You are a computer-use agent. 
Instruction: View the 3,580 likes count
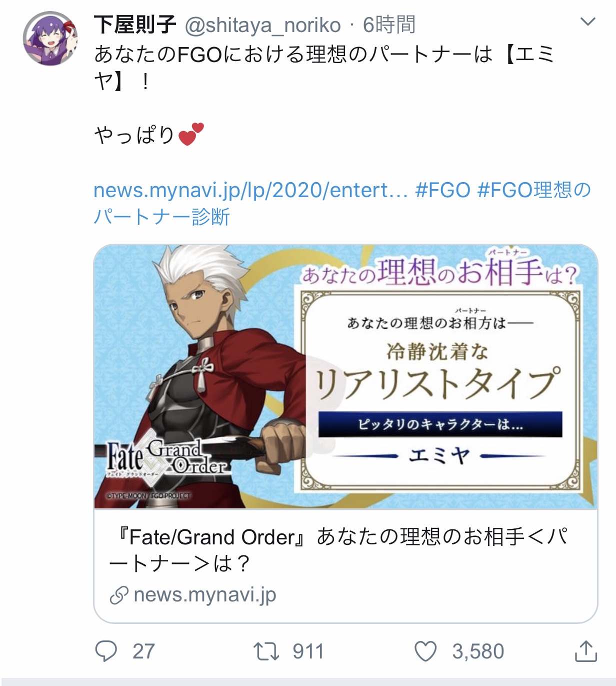tap(478, 651)
